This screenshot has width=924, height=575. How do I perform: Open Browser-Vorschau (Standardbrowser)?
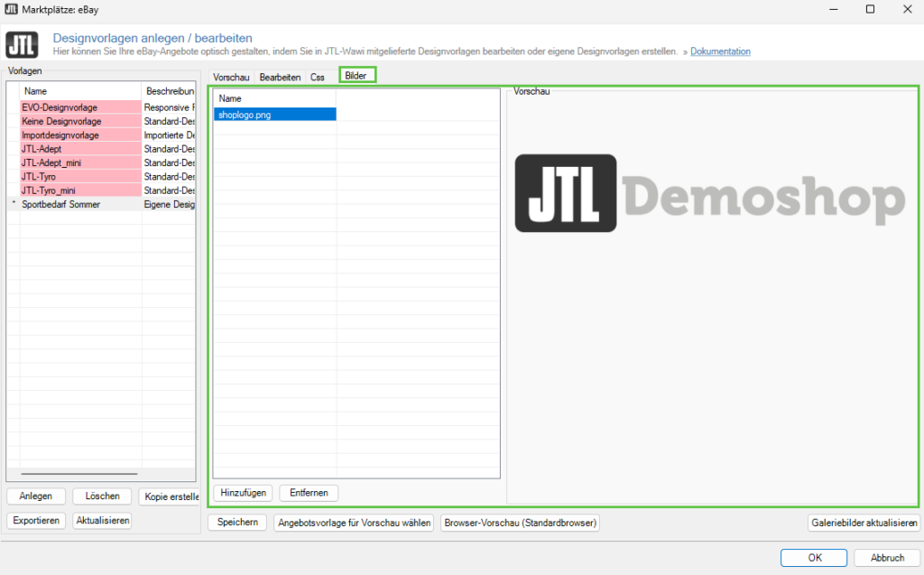(x=520, y=523)
